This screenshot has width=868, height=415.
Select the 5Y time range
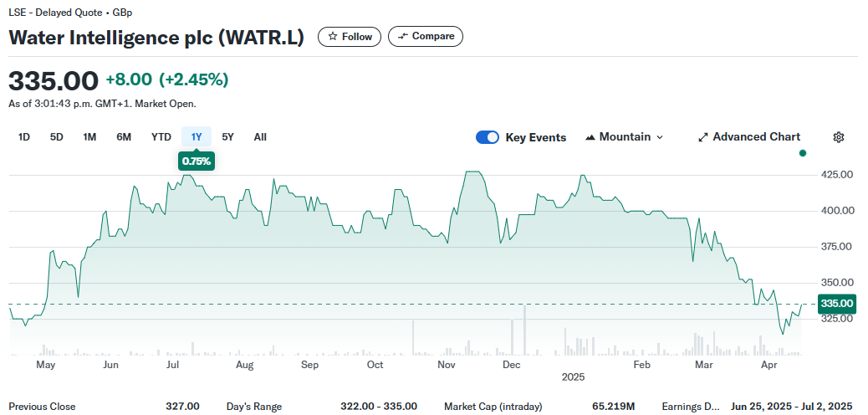click(x=227, y=137)
